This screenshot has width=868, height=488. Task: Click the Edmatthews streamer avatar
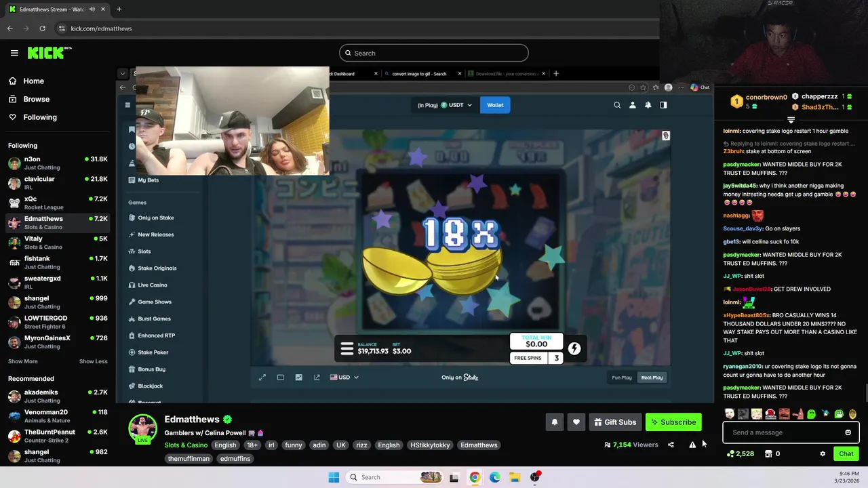pyautogui.click(x=143, y=429)
